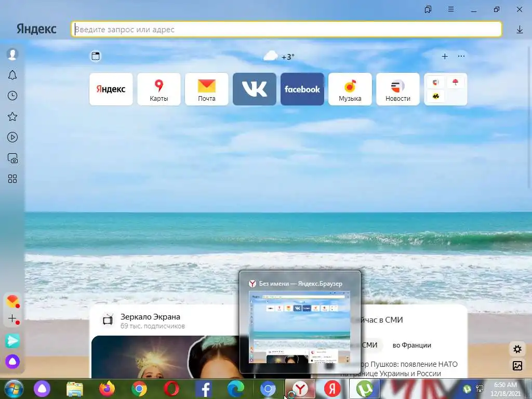Screen dimensions: 532x399
Task: Open the Почта mail tile
Action: 207,89
